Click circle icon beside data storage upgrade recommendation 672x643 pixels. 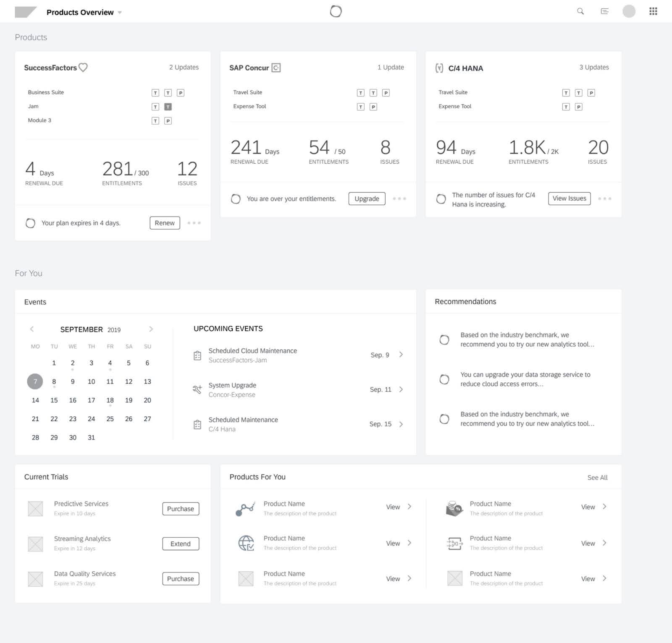pyautogui.click(x=444, y=379)
